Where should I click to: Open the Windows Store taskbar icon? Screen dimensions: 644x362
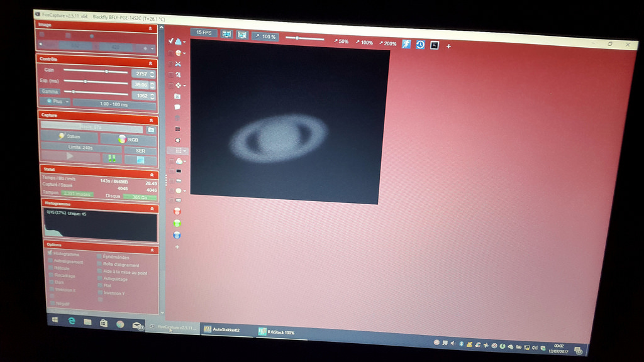click(104, 324)
